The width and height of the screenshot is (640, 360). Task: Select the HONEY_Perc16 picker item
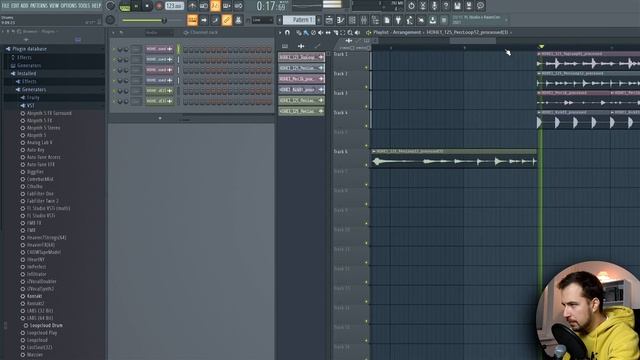[x=301, y=78]
